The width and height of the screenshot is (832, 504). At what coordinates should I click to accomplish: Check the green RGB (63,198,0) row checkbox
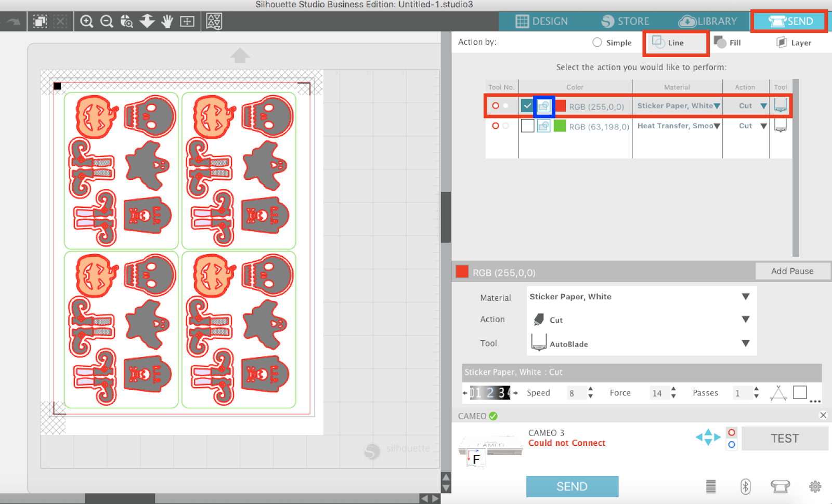(x=527, y=126)
